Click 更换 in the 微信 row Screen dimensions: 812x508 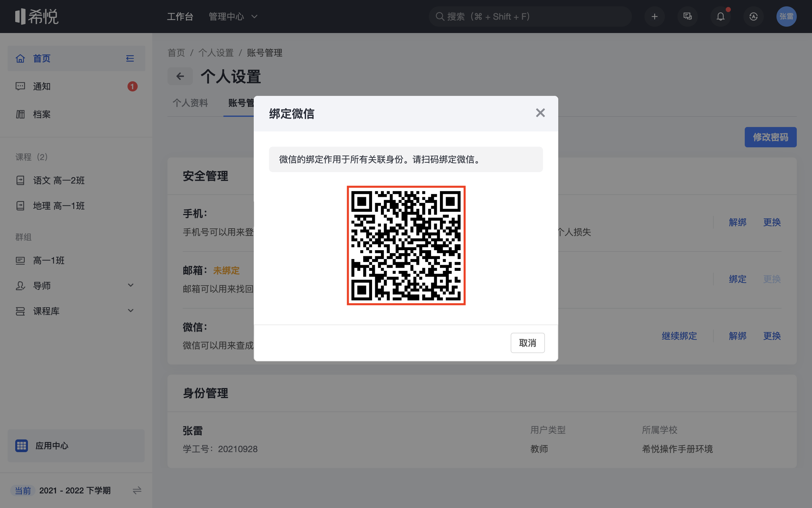tap(772, 336)
